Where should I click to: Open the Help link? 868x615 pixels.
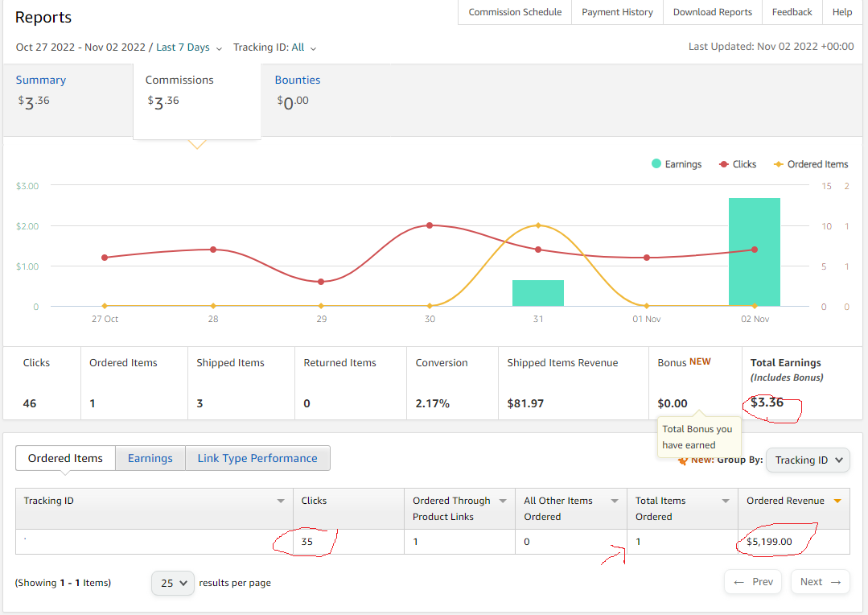842,12
